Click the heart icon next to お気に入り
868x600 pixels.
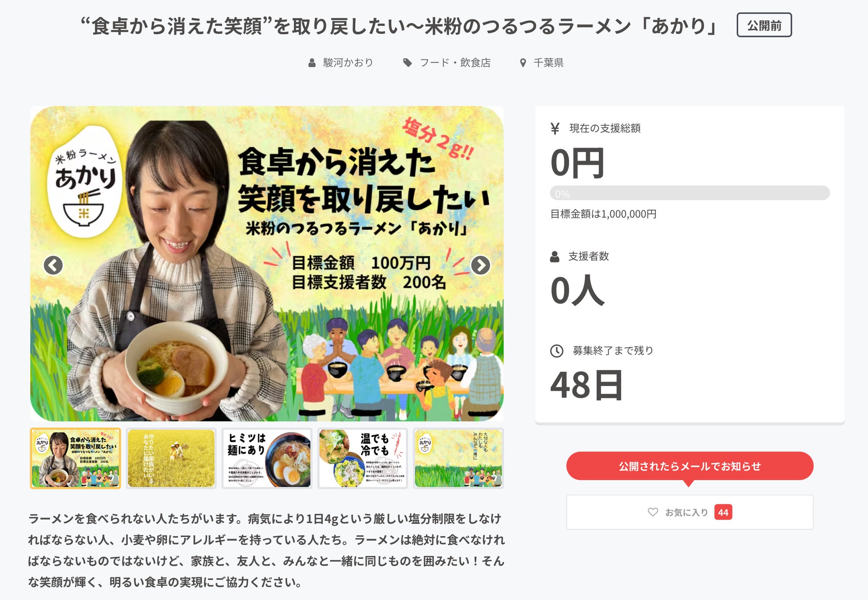coord(653,512)
